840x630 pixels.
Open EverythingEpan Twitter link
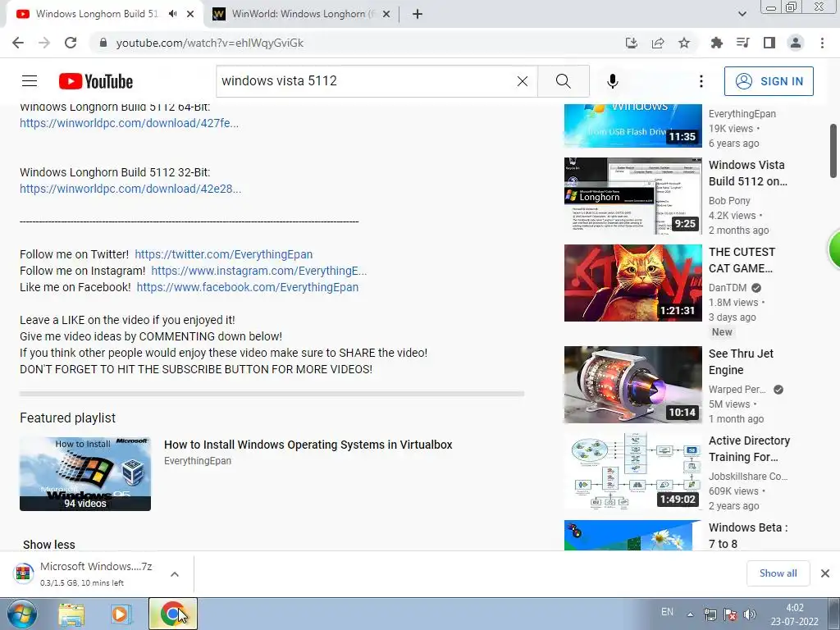223,254
